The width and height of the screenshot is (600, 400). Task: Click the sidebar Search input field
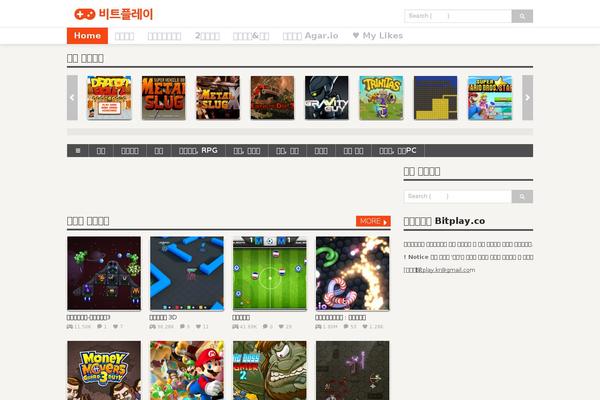point(458,196)
